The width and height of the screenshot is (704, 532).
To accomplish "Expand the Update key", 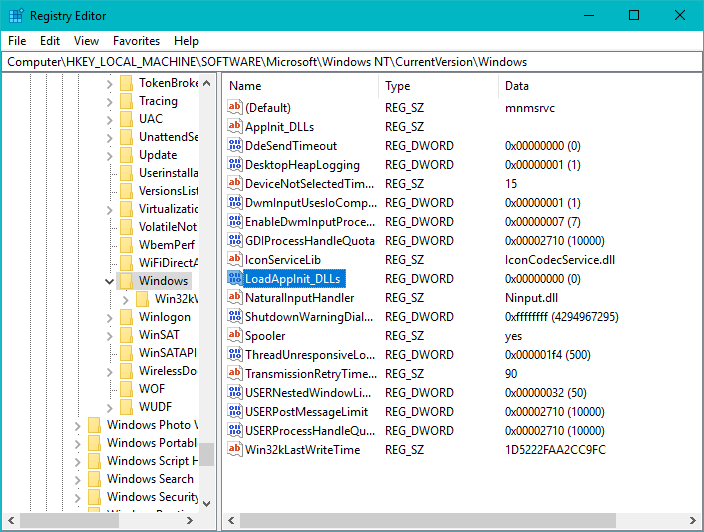I will [x=110, y=155].
